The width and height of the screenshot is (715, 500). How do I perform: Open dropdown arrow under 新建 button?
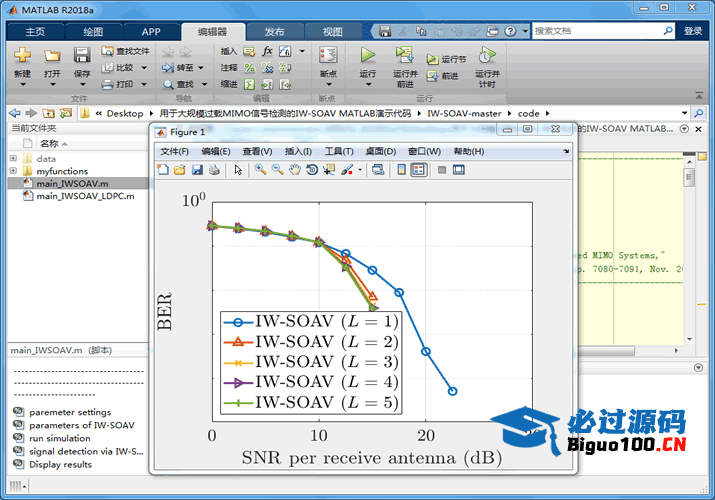[22, 85]
